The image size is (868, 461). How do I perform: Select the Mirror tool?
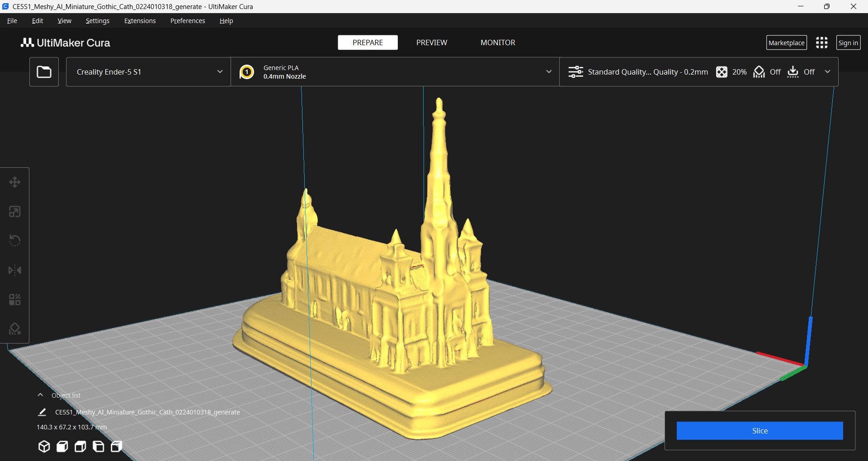pyautogui.click(x=15, y=270)
